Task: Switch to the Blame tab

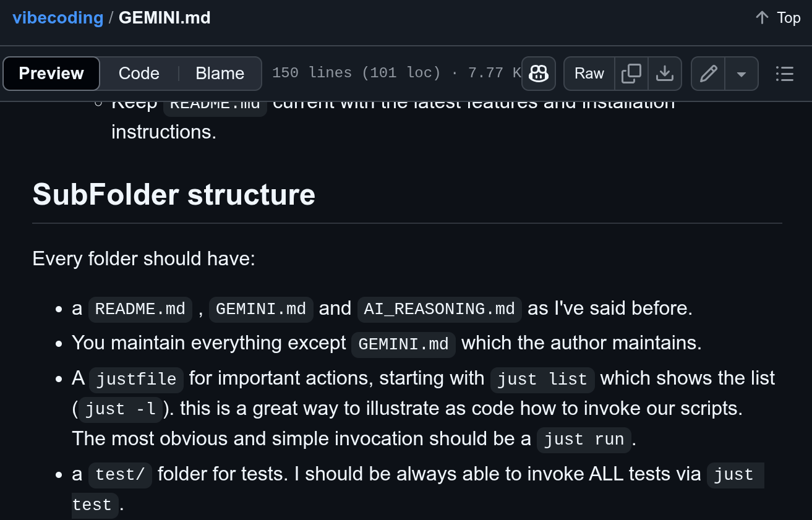Action: (220, 74)
